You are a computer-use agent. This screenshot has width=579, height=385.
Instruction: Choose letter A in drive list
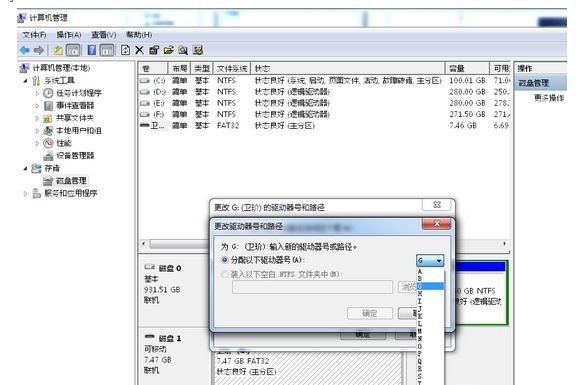[x=430, y=271]
